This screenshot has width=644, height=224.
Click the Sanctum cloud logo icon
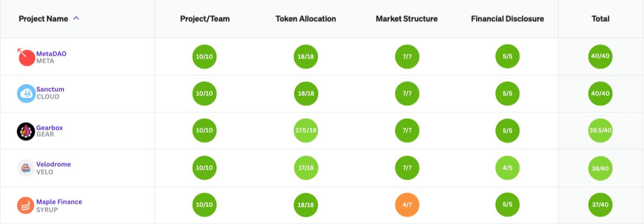point(26,93)
